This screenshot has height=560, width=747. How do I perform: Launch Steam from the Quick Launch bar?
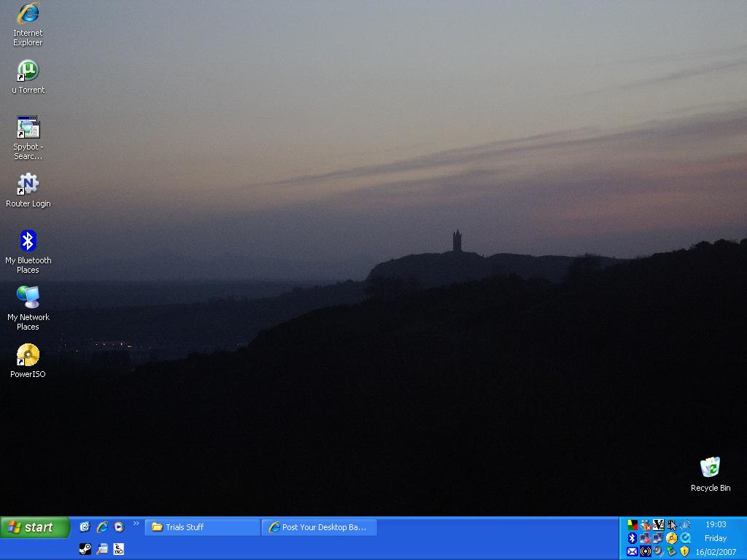85,549
